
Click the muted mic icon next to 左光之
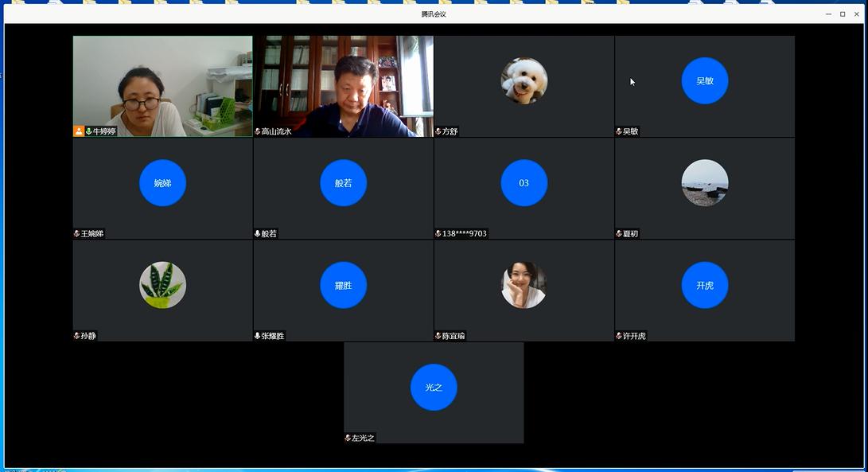(348, 438)
